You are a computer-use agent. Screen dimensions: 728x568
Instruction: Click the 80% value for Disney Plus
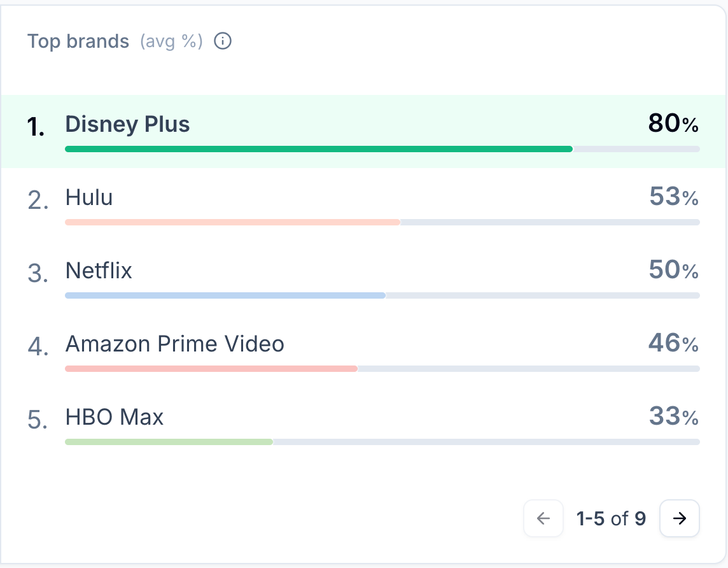(x=671, y=124)
